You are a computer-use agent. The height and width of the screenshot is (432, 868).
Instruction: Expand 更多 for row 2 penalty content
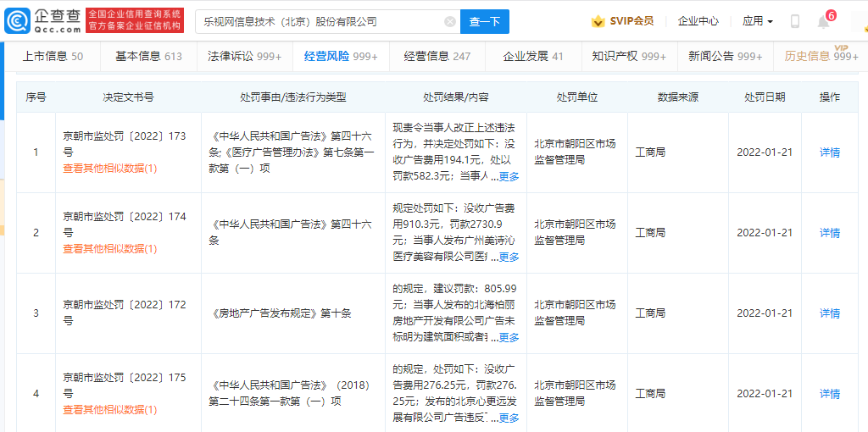(x=509, y=258)
